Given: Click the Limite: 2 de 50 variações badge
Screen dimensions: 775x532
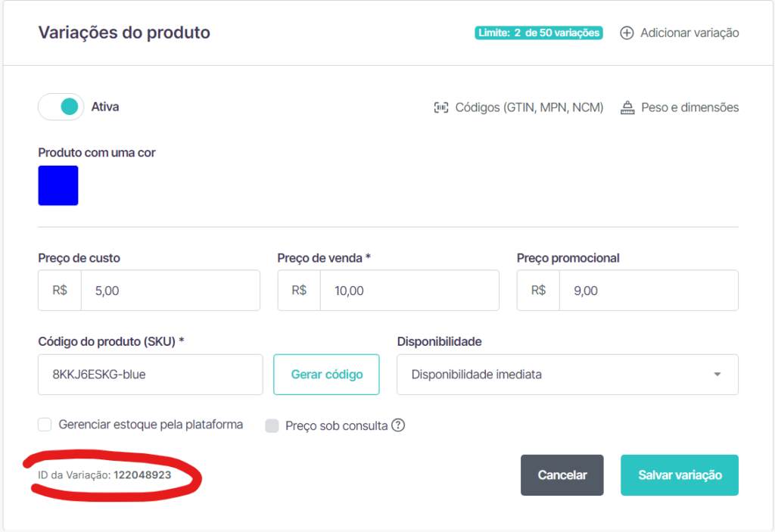Looking at the screenshot, I should tap(539, 33).
